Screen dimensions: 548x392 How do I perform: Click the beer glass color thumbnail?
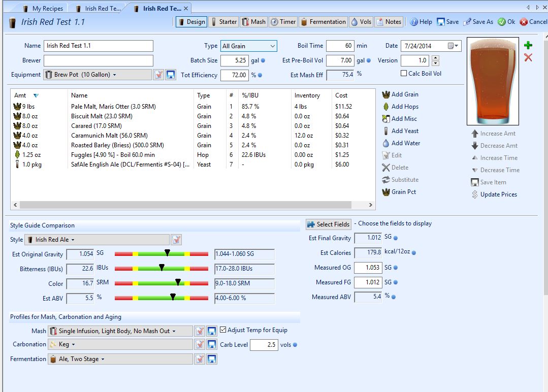(x=493, y=81)
